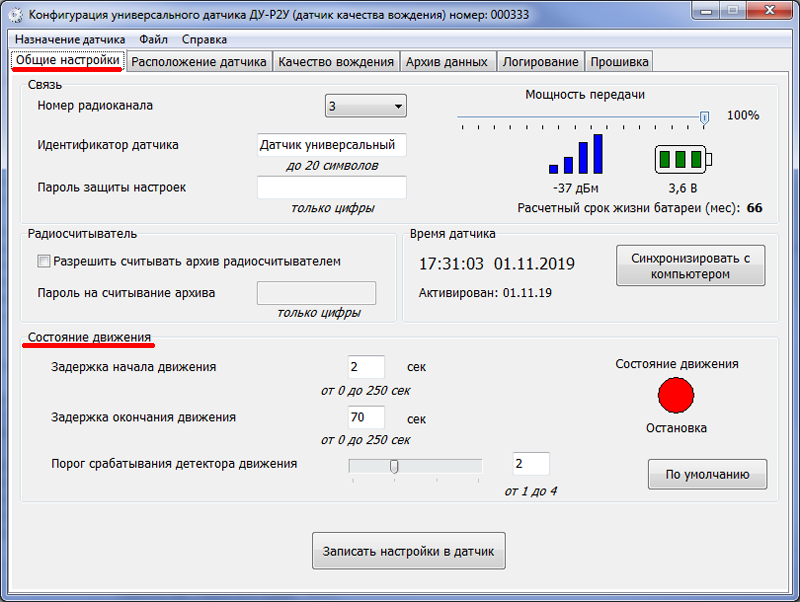Image resolution: width=800 pixels, height=602 pixels.
Task: Go to the Прошивка tab
Action: point(619,62)
